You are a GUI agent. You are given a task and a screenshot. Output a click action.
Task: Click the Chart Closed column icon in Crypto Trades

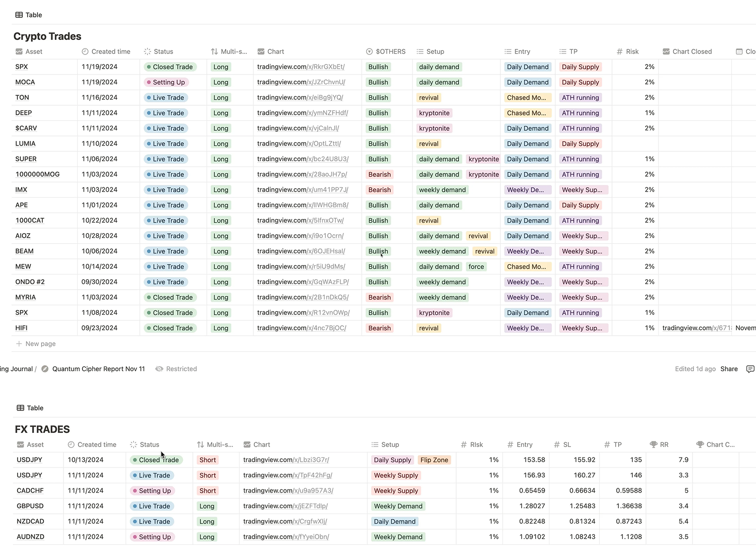tap(666, 51)
